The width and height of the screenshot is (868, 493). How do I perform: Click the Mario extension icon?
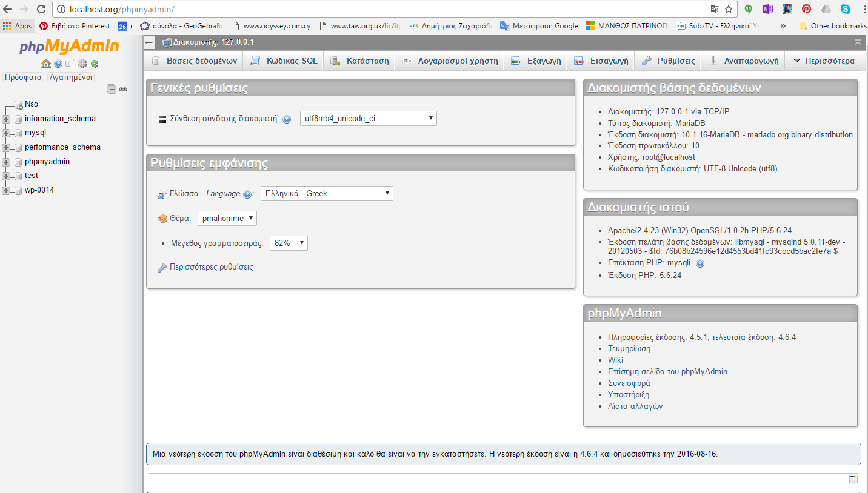[787, 9]
